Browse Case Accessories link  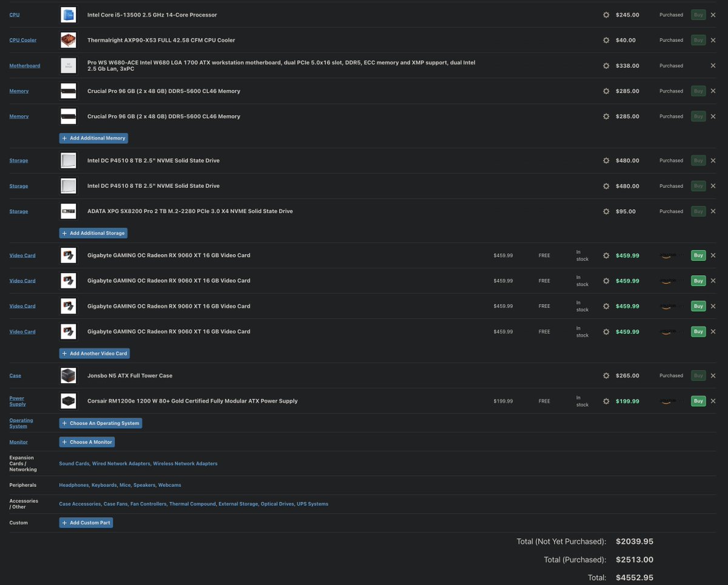click(x=79, y=504)
